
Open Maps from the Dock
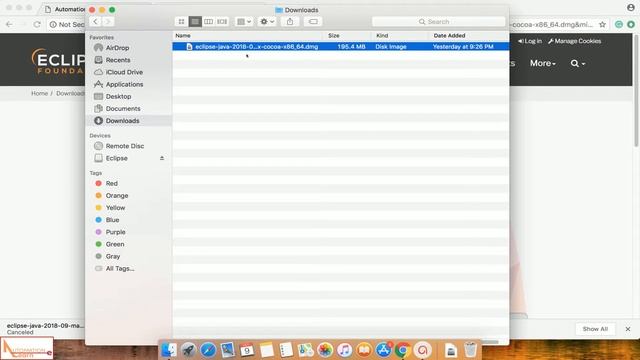coord(306,350)
